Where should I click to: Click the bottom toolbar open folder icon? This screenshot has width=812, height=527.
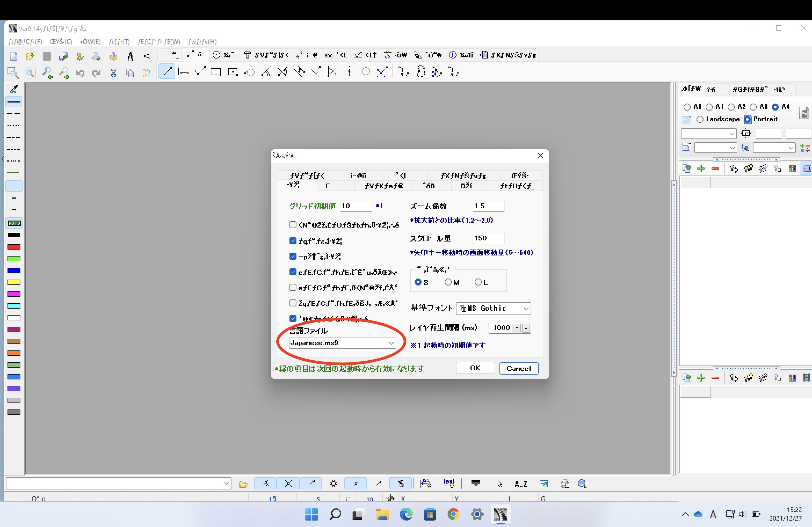(x=243, y=484)
